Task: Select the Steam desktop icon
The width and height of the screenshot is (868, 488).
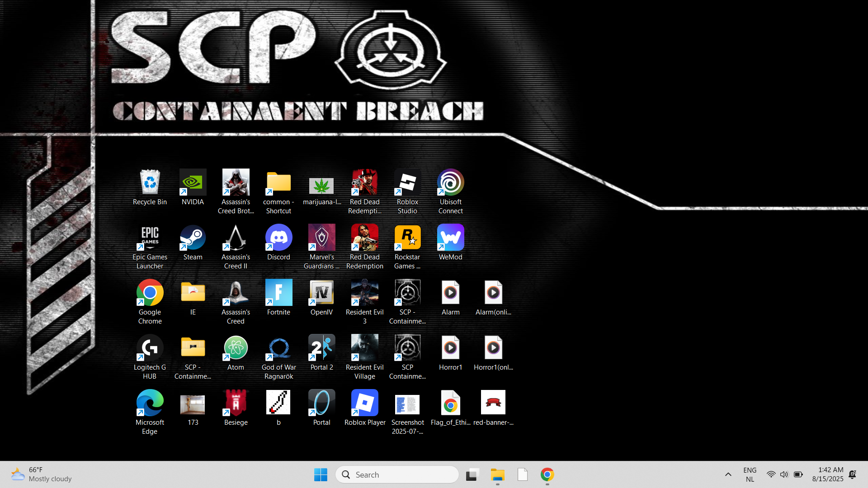Action: point(193,243)
